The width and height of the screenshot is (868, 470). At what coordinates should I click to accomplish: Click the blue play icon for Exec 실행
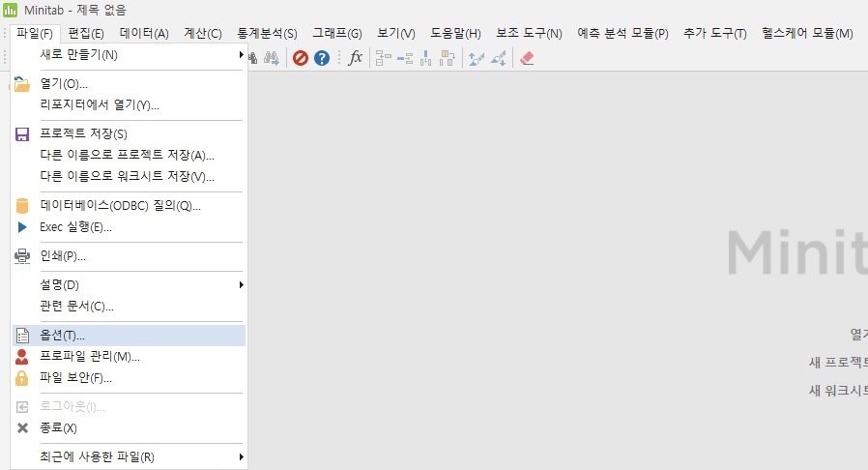click(22, 227)
